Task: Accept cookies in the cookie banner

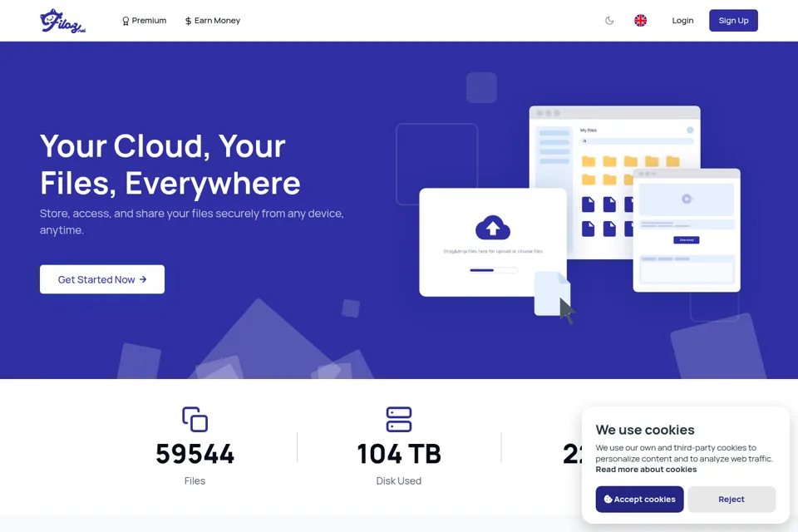Action: click(640, 499)
